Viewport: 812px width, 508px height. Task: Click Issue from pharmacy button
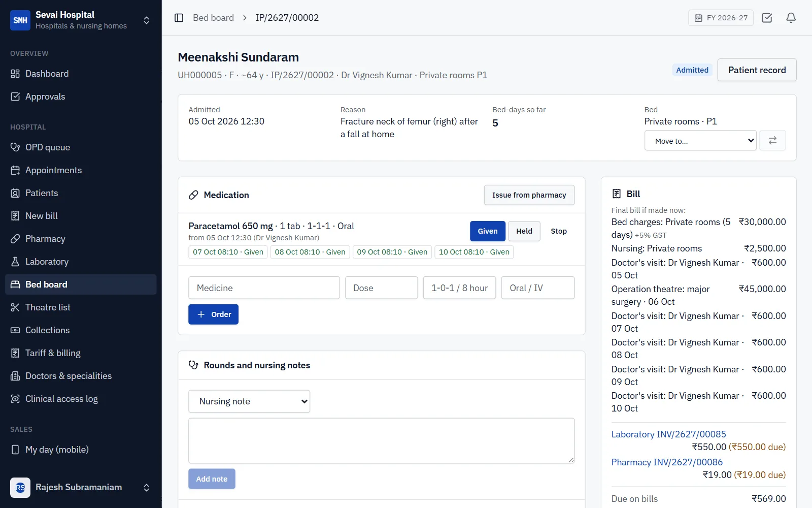click(529, 195)
